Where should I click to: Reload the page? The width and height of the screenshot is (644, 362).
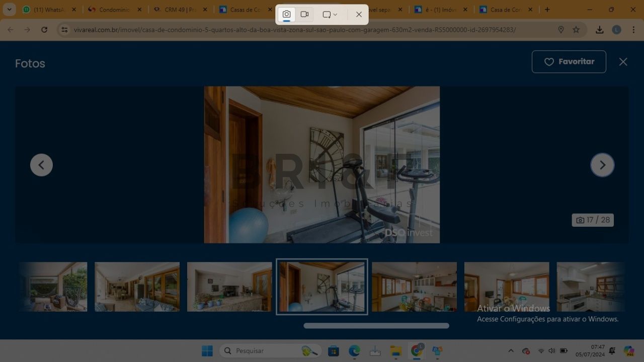[x=44, y=30]
